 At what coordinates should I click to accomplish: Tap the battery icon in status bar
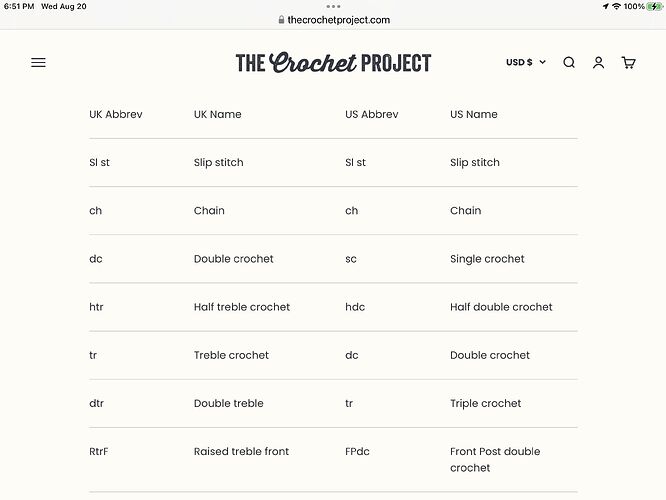pyautogui.click(x=655, y=6)
